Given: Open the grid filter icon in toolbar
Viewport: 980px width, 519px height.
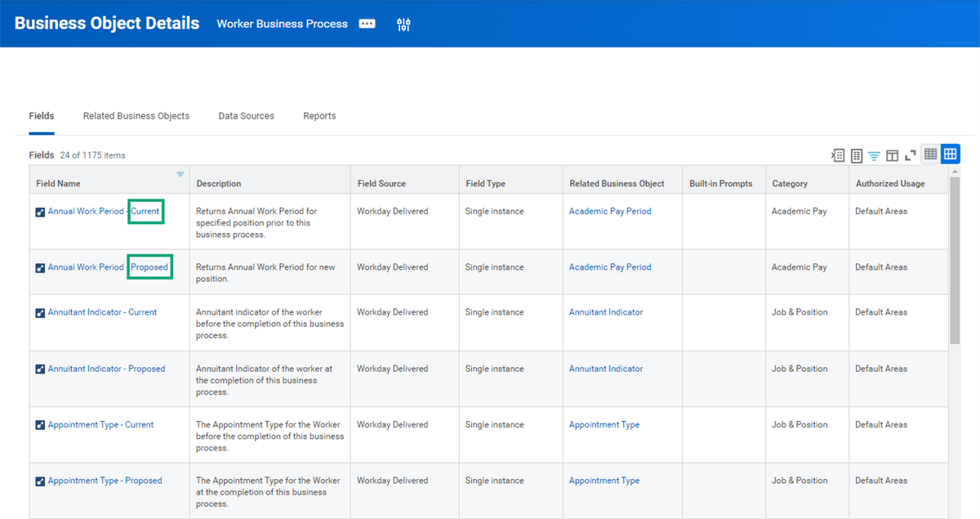Looking at the screenshot, I should pyautogui.click(x=874, y=154).
